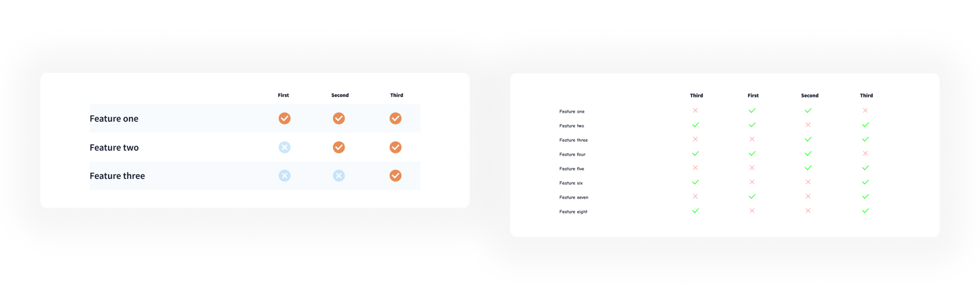The width and height of the screenshot is (980, 291).
Task: Select the orange check for Feature three under Third
Action: (x=396, y=175)
